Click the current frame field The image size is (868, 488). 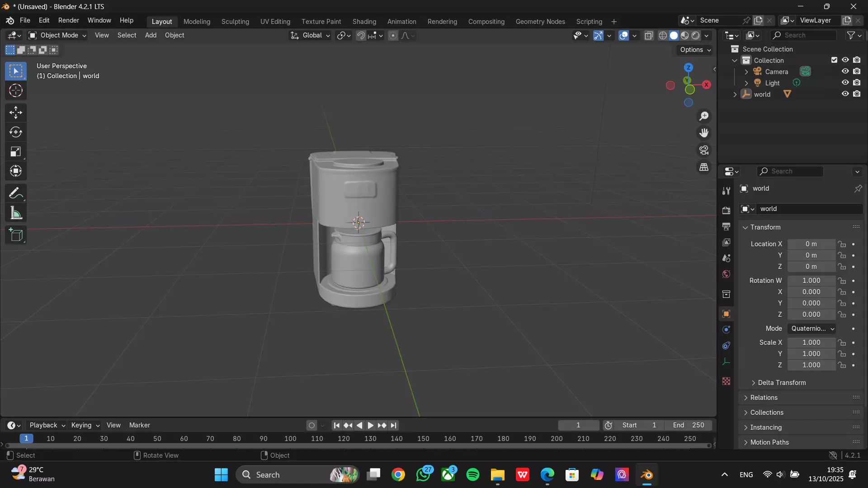coord(578,425)
